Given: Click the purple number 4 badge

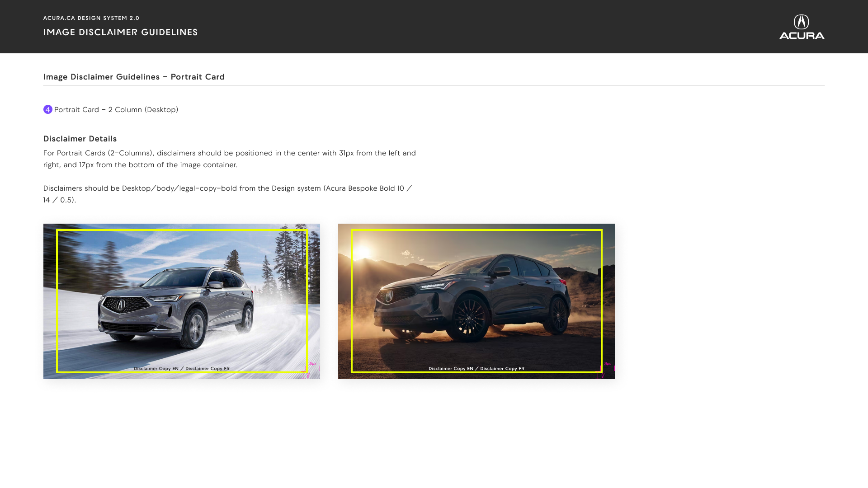Looking at the screenshot, I should click(48, 109).
